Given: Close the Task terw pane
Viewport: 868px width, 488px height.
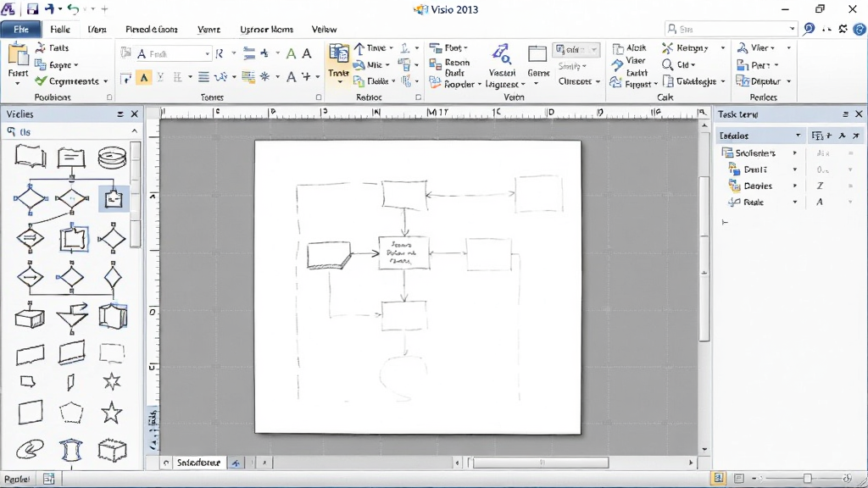Looking at the screenshot, I should [859, 114].
